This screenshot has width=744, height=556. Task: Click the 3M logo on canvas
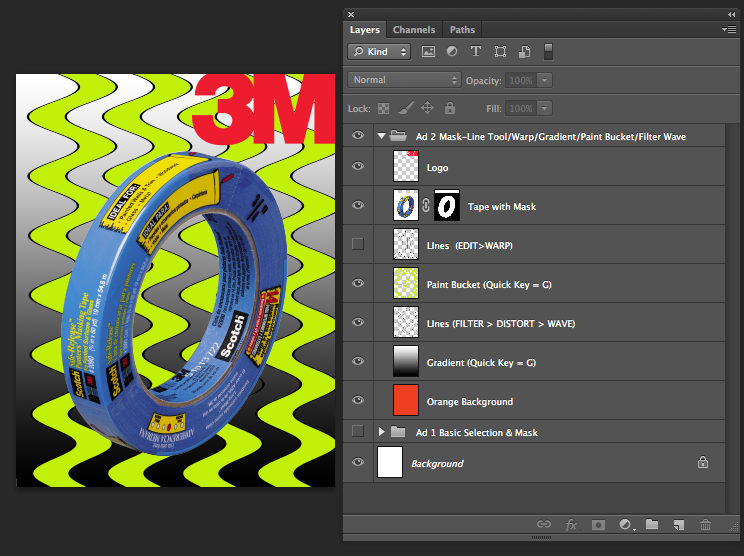(x=264, y=109)
